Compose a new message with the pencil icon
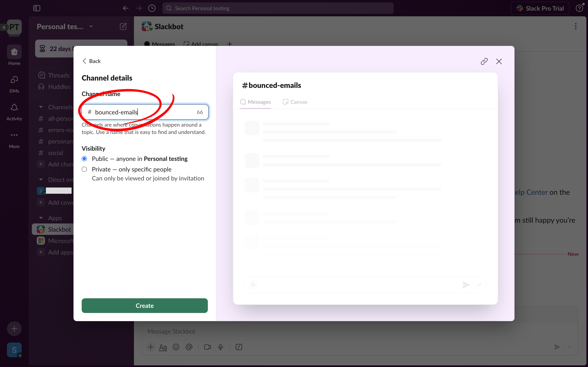 tap(123, 26)
